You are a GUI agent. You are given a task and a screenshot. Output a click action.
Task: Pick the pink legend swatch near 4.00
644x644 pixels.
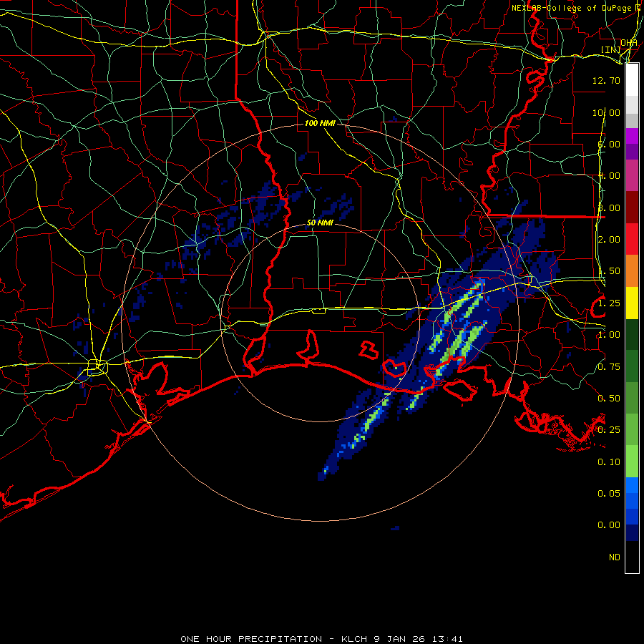pos(632,176)
